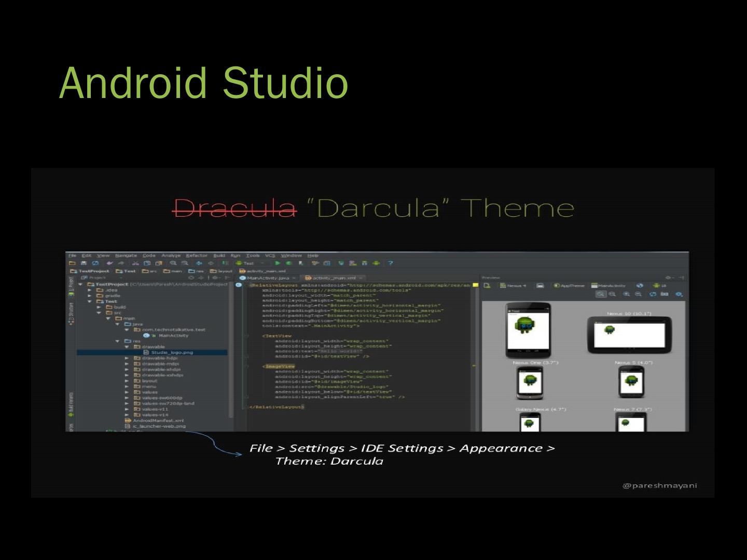Click the green Run button in toolbar
Viewport: 747px width, 560px height.
point(278,263)
